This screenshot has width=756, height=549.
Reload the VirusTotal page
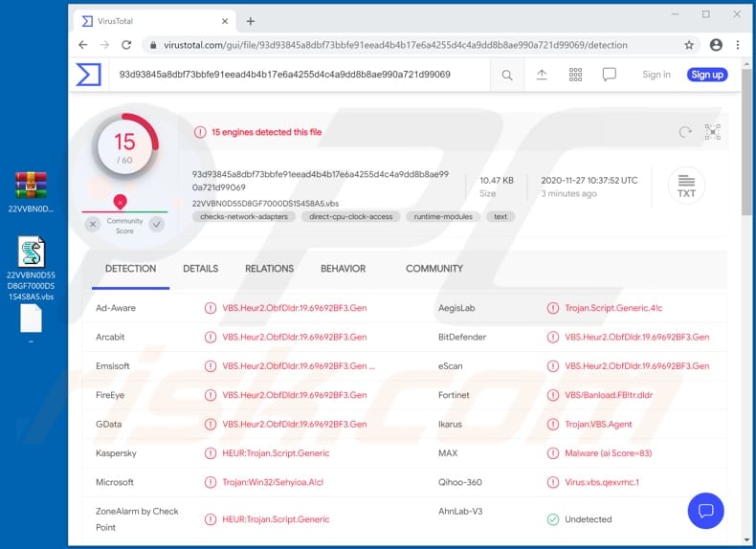pyautogui.click(x=126, y=45)
